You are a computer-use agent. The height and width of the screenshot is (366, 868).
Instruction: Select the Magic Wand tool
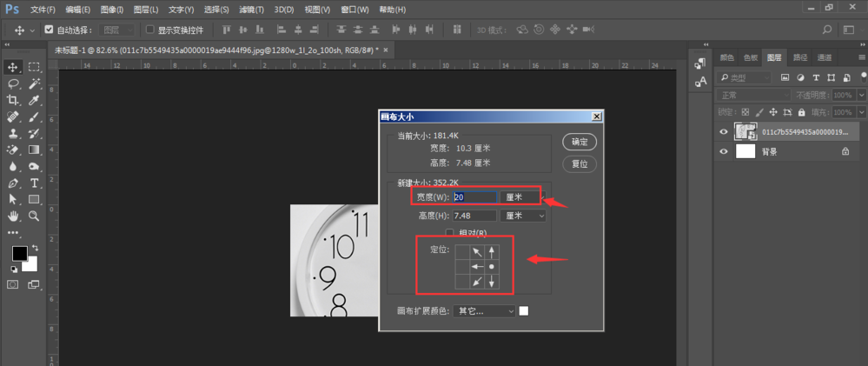coord(35,84)
